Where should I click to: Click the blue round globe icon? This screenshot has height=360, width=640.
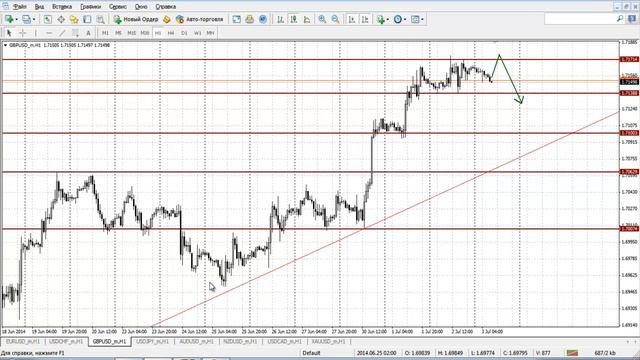tap(263, 19)
